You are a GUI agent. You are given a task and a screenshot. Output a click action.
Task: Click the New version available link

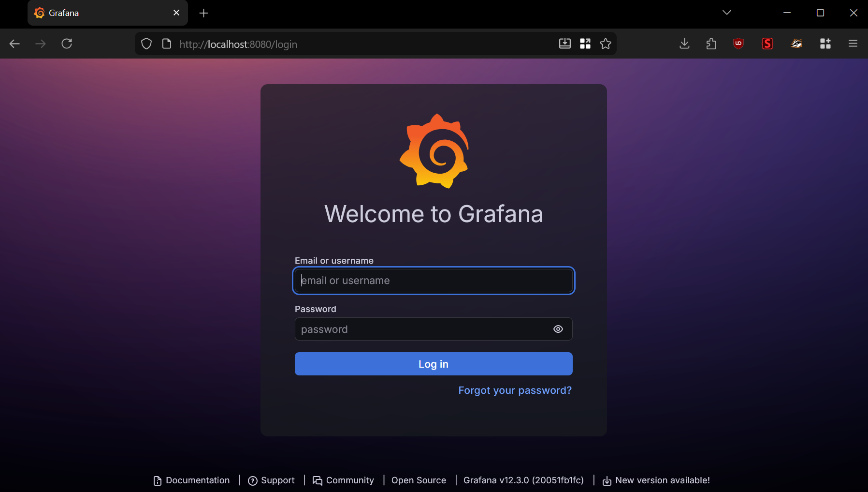(662, 480)
